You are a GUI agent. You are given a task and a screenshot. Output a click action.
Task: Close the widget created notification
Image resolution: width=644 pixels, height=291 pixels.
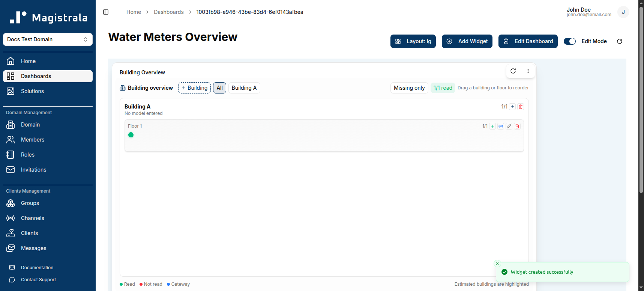pos(497,264)
